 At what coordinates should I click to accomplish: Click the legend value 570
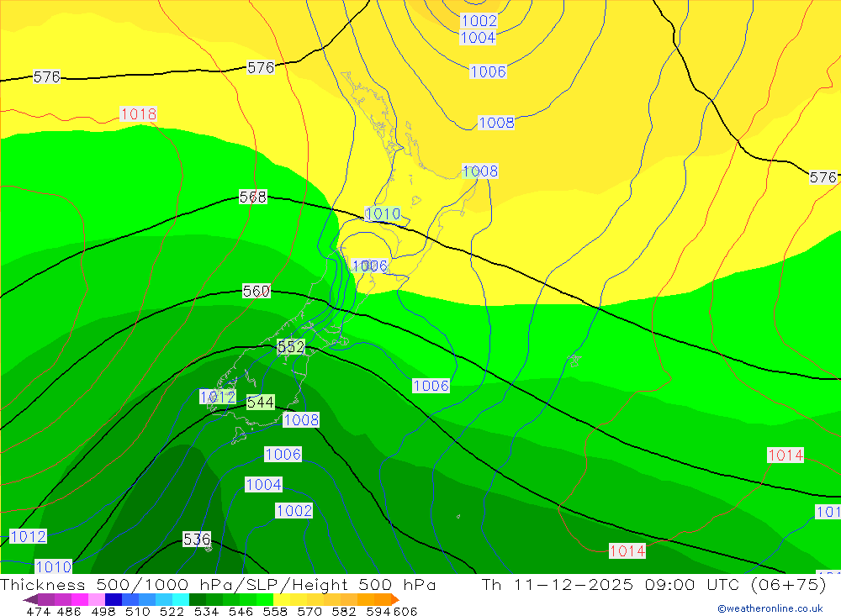(309, 611)
